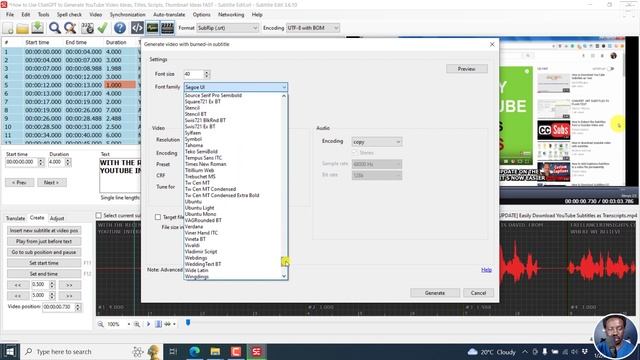Image resolution: width=640 pixels, height=360 pixels.
Task: Click the Duration spinner beside 4.000
Action: (68, 162)
